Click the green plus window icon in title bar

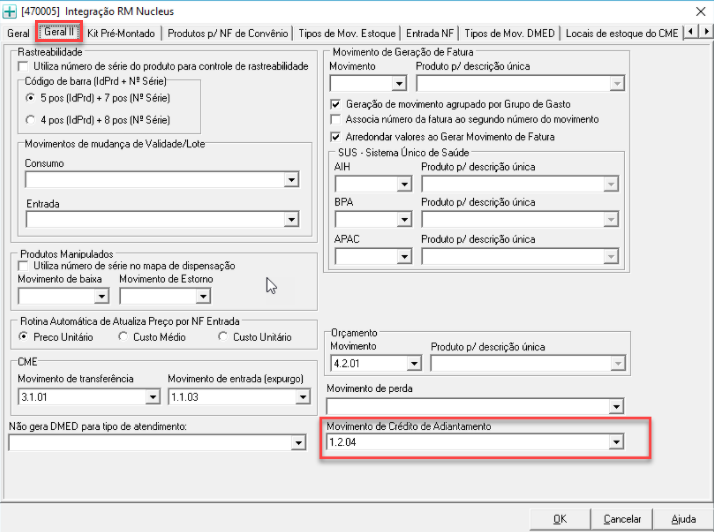(9, 11)
